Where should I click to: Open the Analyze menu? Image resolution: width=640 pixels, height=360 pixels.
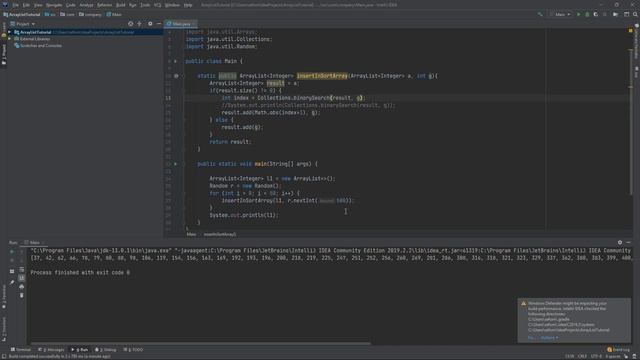tap(86, 5)
